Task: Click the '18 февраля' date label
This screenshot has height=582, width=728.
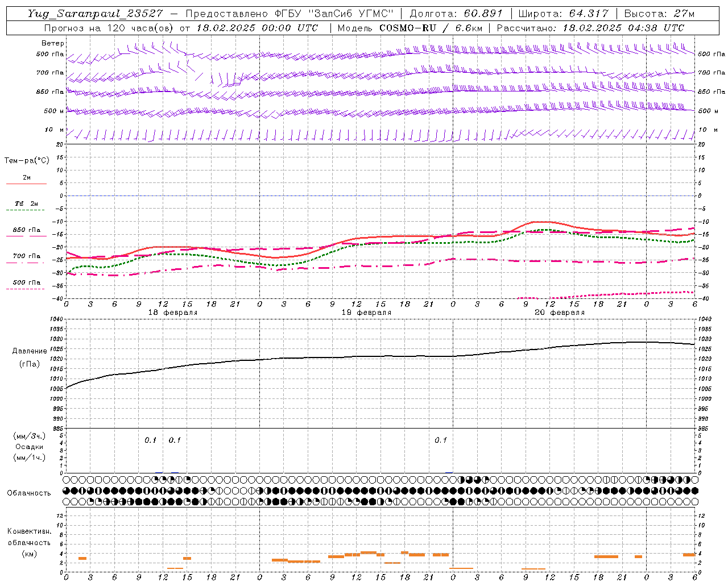Action: coord(173,313)
